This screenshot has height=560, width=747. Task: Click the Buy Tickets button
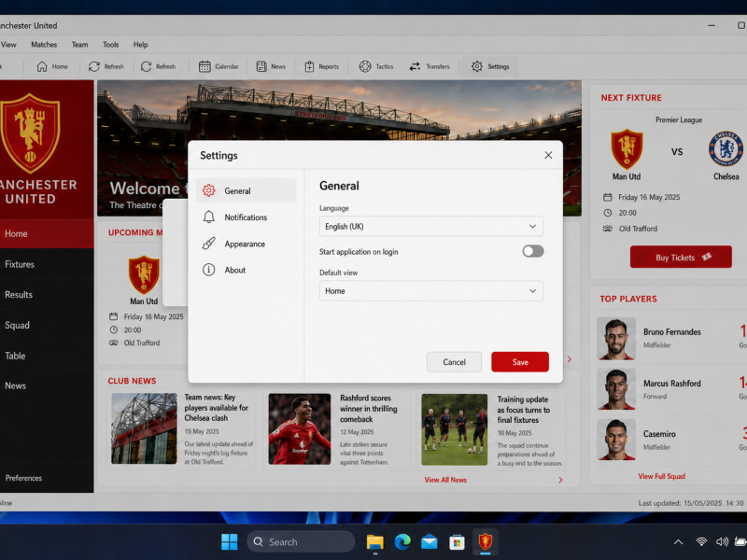click(681, 258)
